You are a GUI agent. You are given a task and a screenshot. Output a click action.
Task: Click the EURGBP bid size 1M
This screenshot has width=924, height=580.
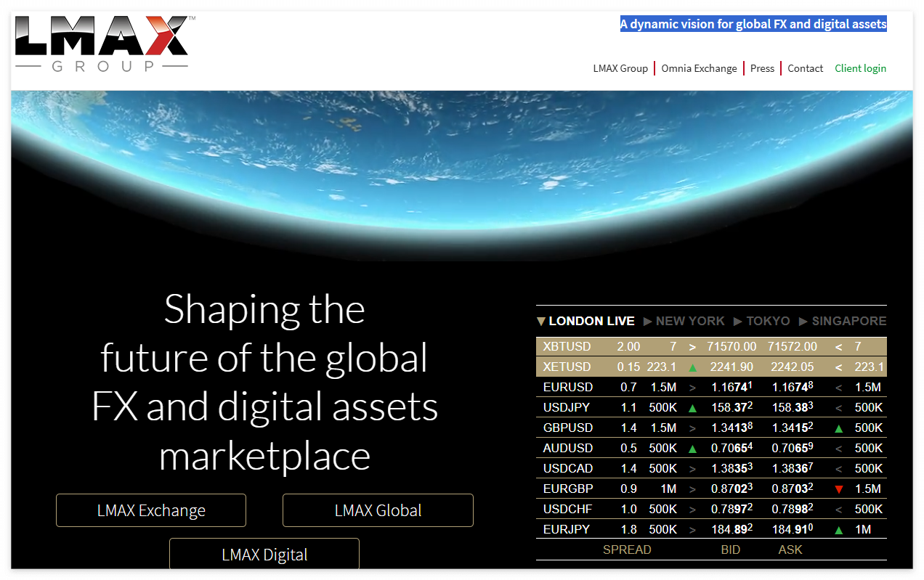tap(667, 489)
